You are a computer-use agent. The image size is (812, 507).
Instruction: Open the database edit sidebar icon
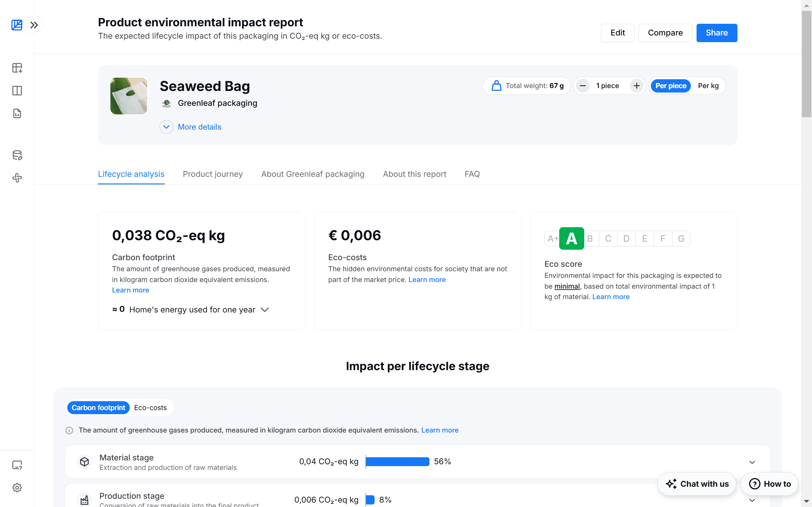[17, 155]
